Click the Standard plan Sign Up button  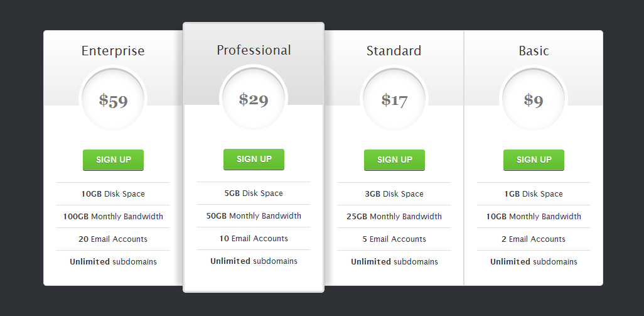coord(394,160)
